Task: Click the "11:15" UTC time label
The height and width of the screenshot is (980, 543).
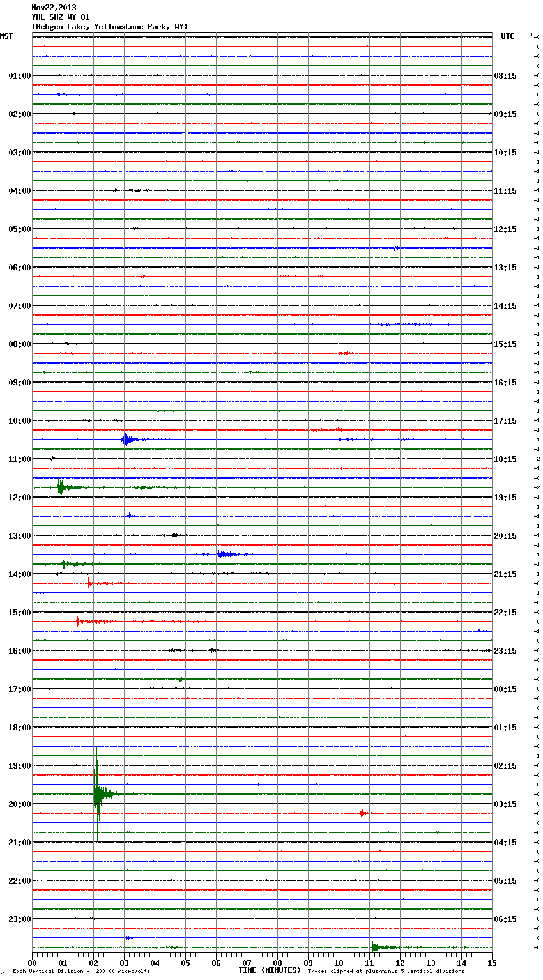Action: [x=505, y=190]
